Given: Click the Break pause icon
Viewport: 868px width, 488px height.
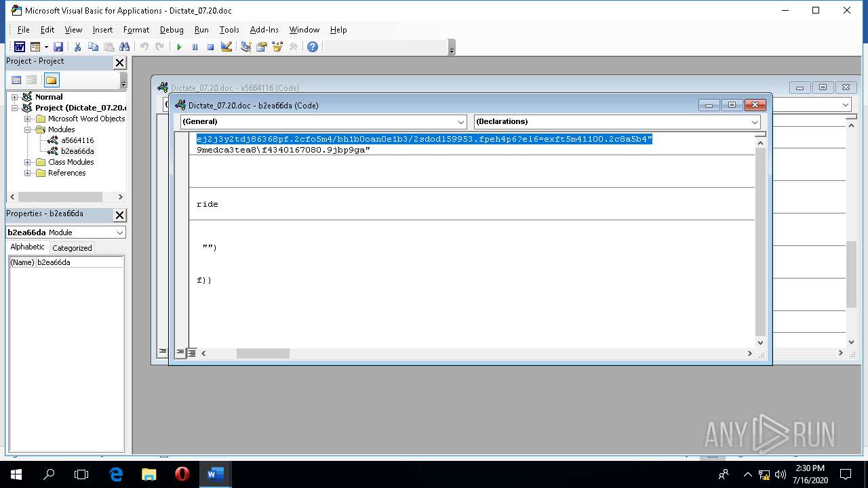Looking at the screenshot, I should pos(195,47).
